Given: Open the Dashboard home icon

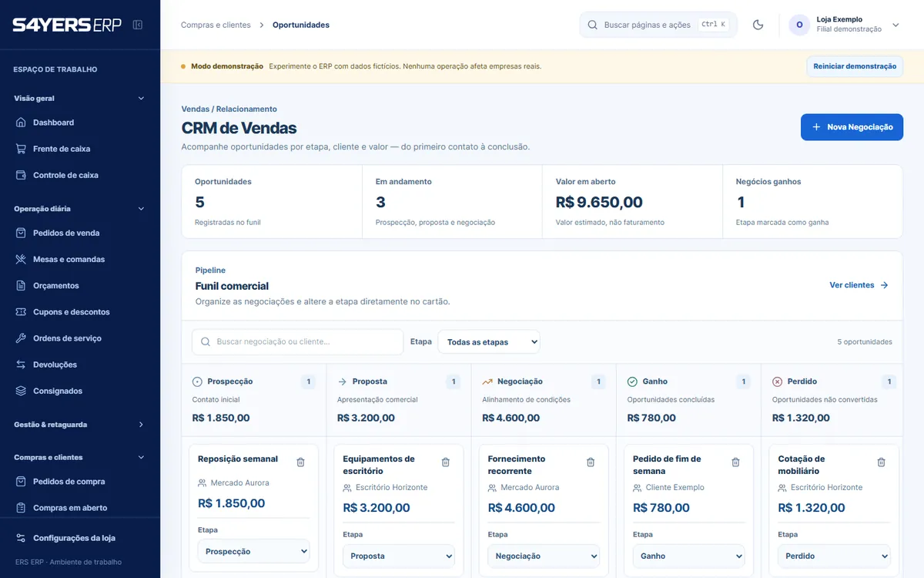Looking at the screenshot, I should [21, 123].
